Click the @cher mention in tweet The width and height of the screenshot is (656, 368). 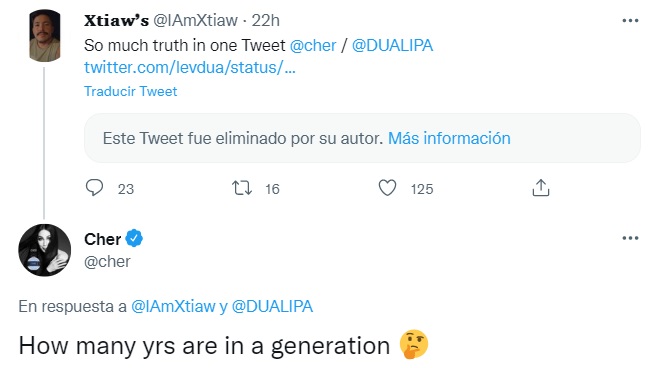tap(313, 45)
